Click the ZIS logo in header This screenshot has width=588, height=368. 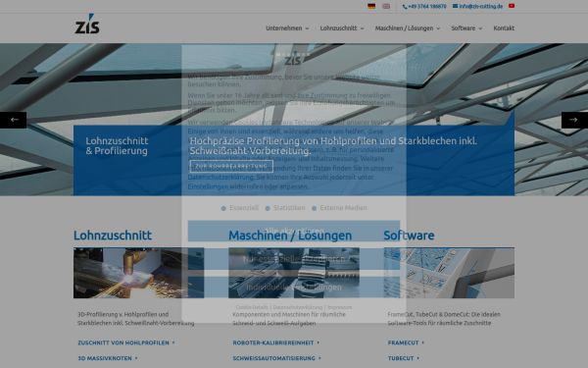87,24
